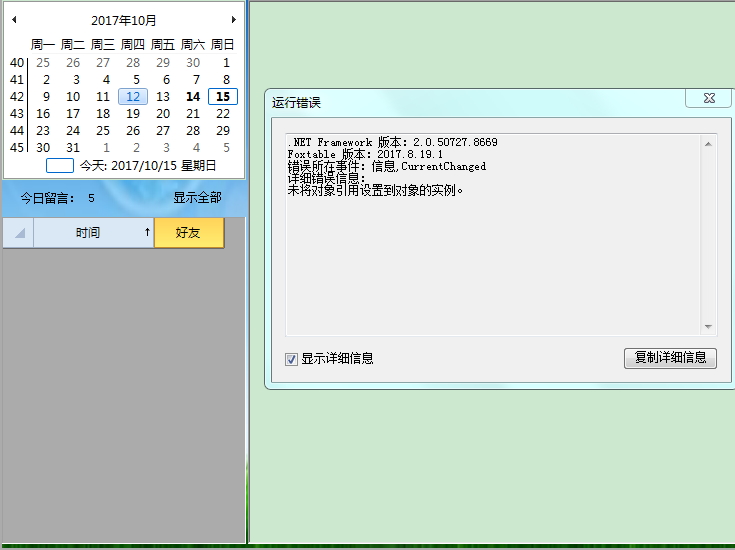Viewport: 735px width, 550px height.
Task: Select October 19 in calendar
Action: 133,113
